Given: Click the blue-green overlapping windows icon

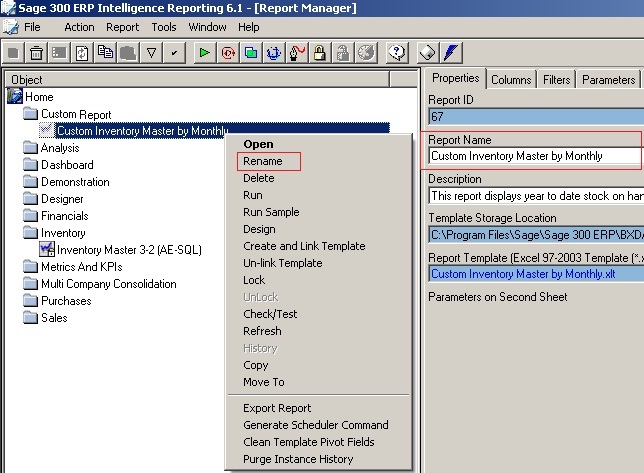Looking at the screenshot, I should (251, 53).
